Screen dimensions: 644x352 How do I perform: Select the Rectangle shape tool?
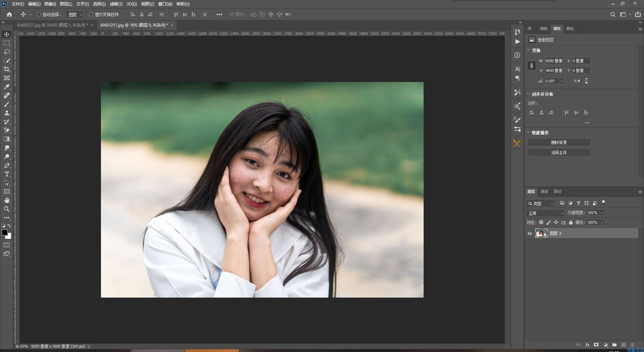(7, 191)
